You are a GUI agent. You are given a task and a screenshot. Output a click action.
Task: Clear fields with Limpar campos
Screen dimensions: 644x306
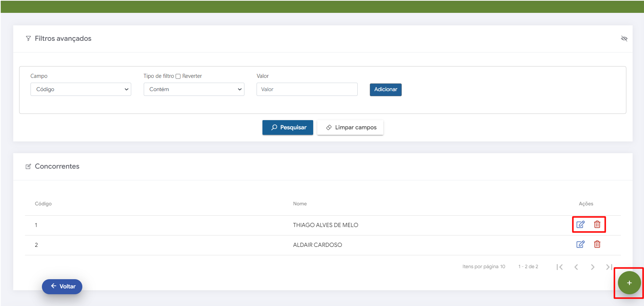pyautogui.click(x=350, y=127)
